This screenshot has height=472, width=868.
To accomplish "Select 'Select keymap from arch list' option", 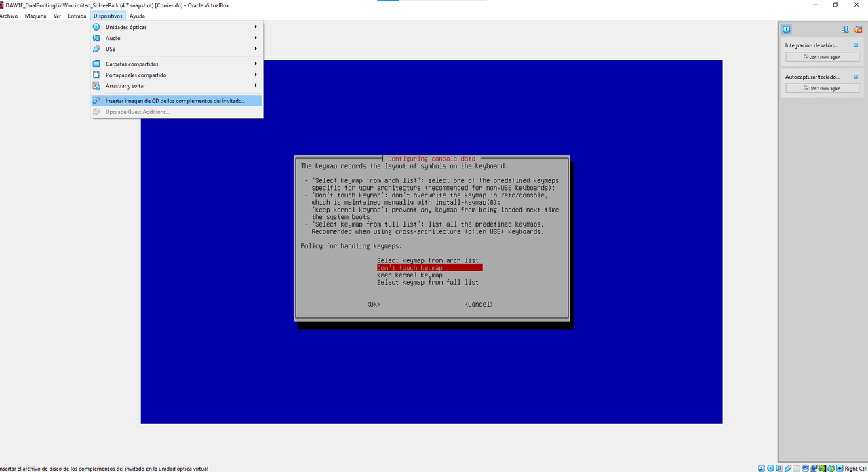I will 428,260.
